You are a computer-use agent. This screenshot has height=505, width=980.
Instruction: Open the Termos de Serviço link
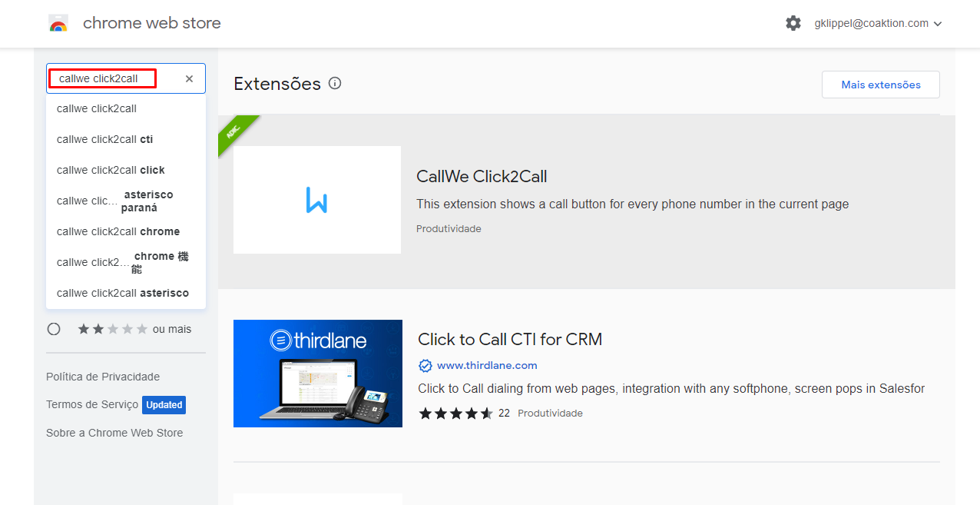[92, 404]
